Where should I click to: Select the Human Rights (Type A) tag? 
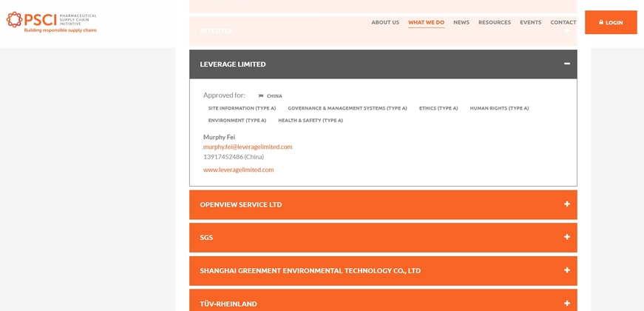pos(499,108)
